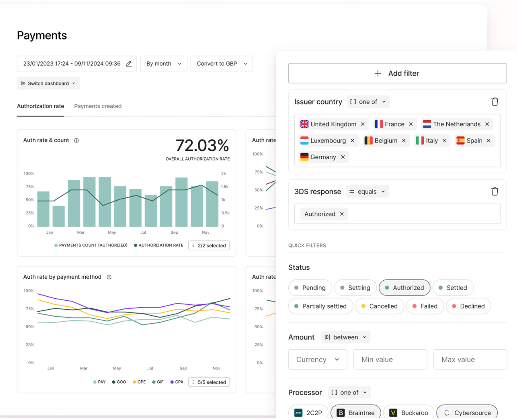Edit the date range with pencil icon

click(129, 64)
